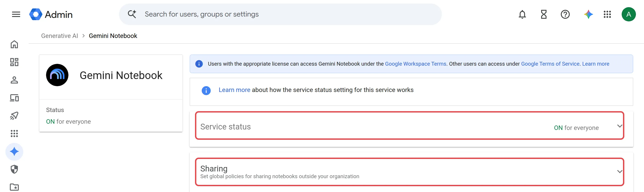
Task: Open the Google apps grid launcher
Action: pos(607,14)
